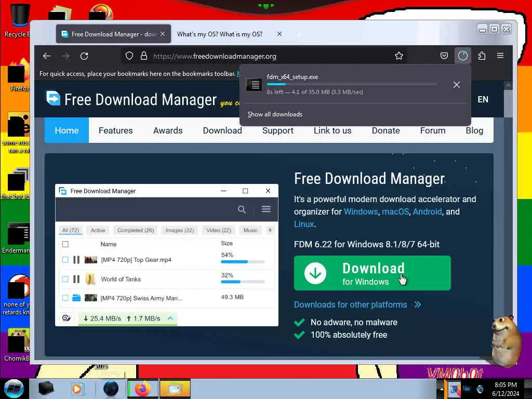Click the green Download for Windows button

pos(372,273)
